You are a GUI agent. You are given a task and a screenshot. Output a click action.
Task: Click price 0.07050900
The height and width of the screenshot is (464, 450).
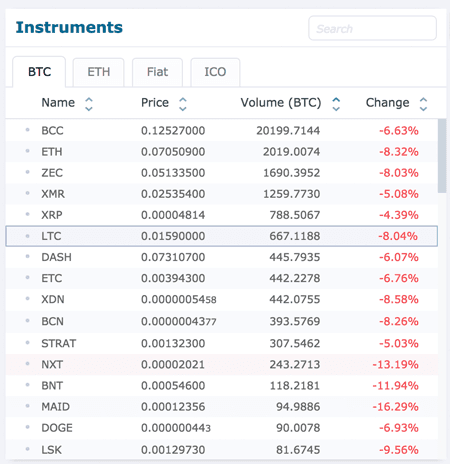pos(173,152)
